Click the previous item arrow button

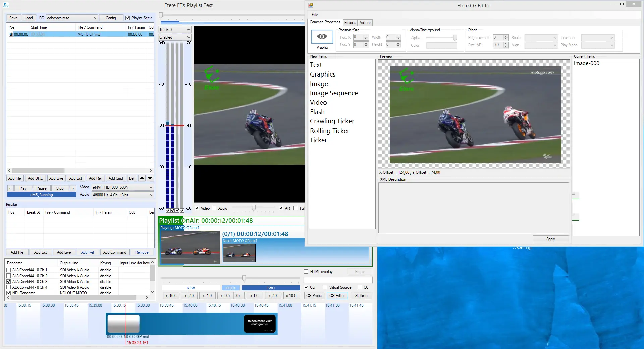coord(10,188)
